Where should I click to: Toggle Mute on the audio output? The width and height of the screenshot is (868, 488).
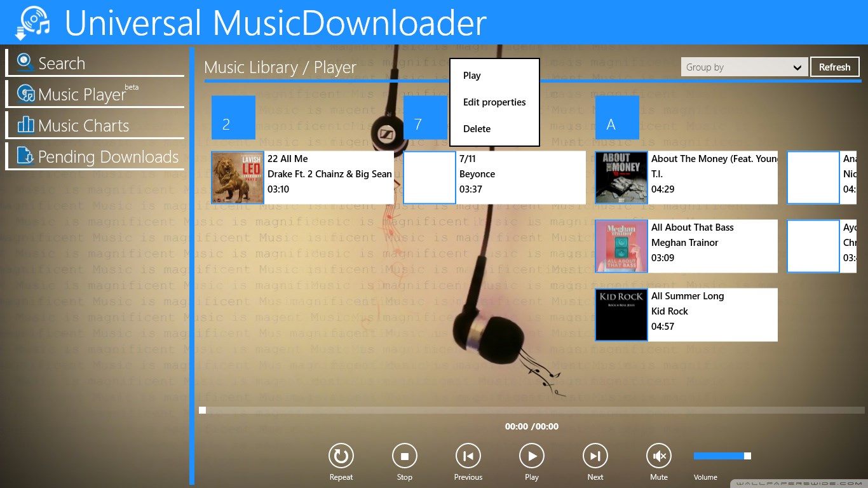tap(658, 455)
